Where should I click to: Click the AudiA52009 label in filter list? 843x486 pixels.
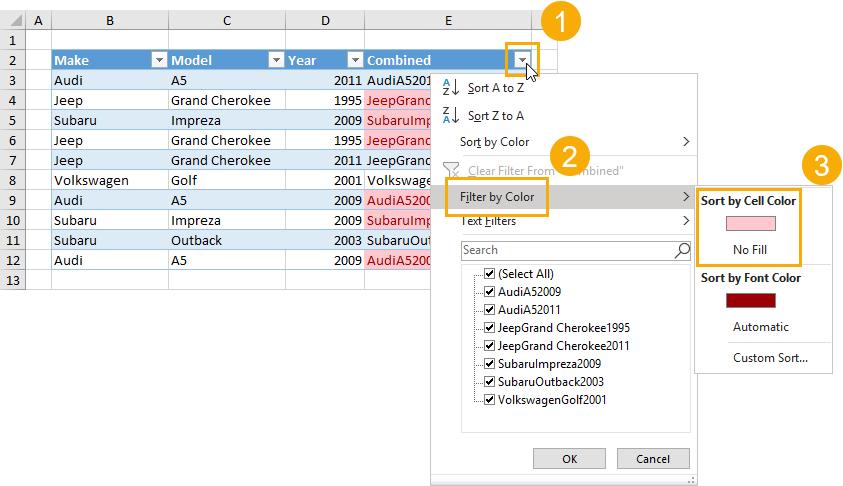(x=529, y=292)
